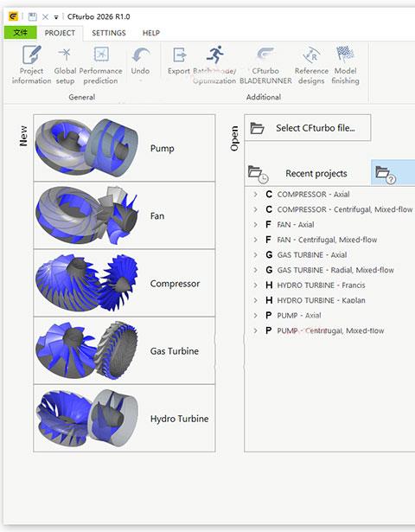Open the example projects folder tab with question mark
The image size is (415, 532).
coord(393,173)
